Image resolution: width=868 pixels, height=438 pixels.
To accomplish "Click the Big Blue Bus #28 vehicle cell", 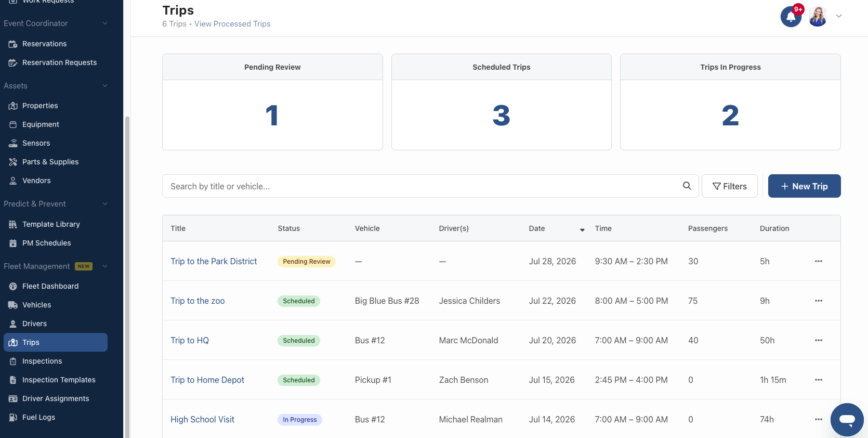I will [x=387, y=301].
